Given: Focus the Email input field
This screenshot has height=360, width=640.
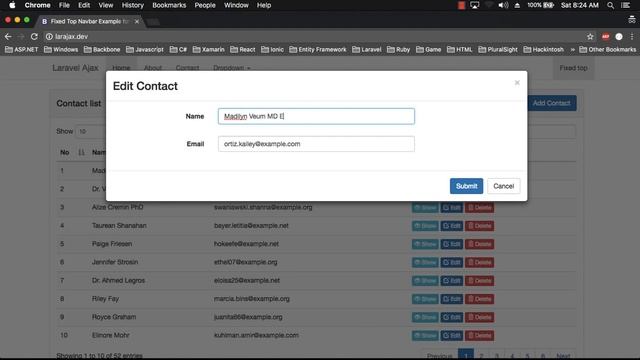Looking at the screenshot, I should [x=316, y=144].
